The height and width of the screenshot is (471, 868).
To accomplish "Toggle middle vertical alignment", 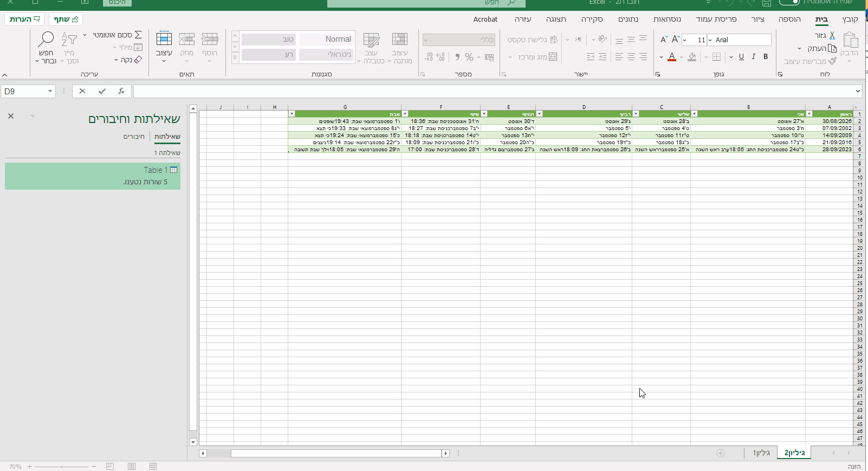I will 631,40.
